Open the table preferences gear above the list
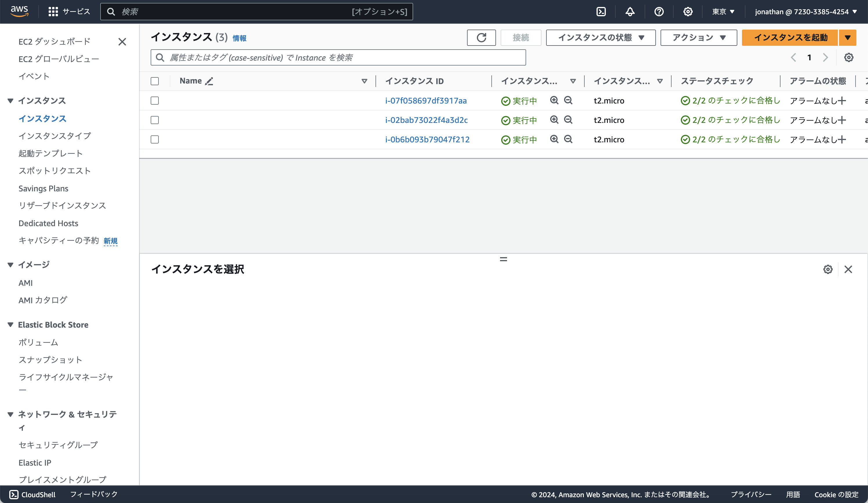 coord(849,57)
